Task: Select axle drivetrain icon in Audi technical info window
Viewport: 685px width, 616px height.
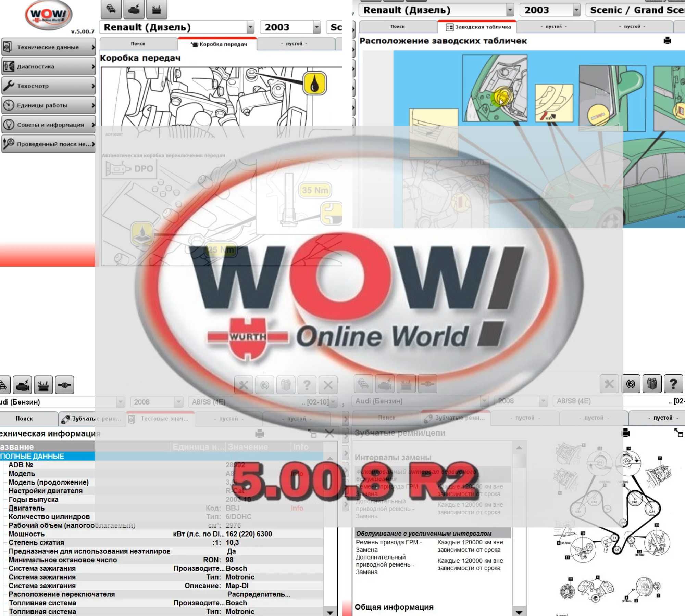Action: [x=64, y=385]
